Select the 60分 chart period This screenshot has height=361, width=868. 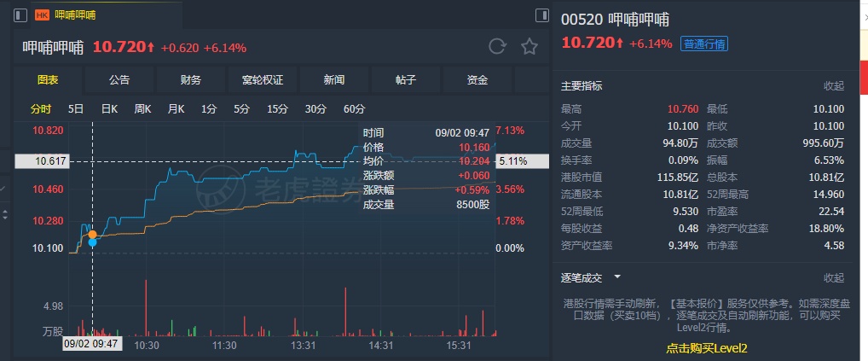pos(355,109)
